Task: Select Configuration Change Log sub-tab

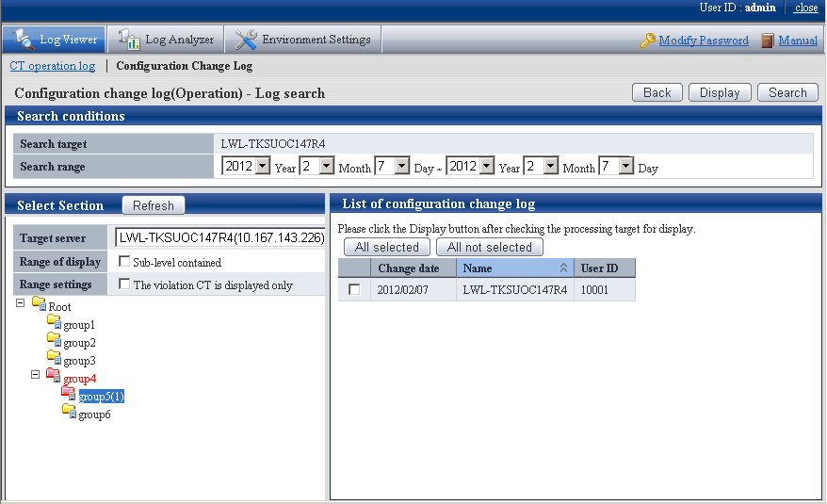Action: tap(184, 66)
